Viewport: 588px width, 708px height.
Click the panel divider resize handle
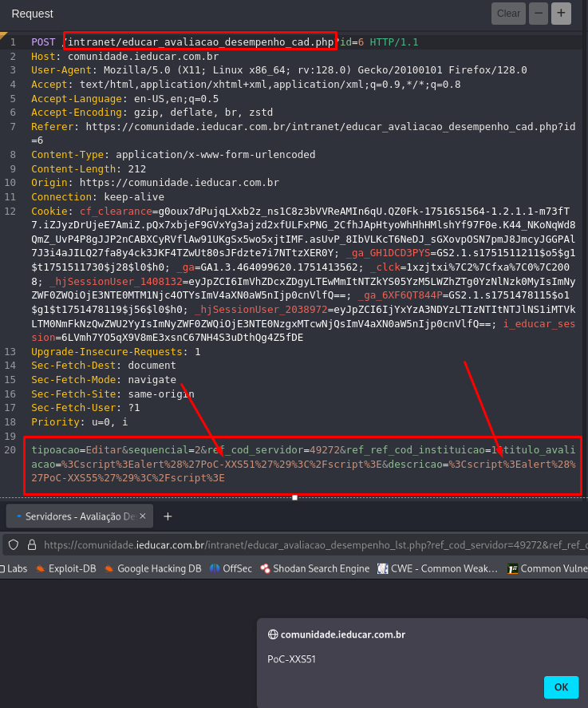[294, 497]
